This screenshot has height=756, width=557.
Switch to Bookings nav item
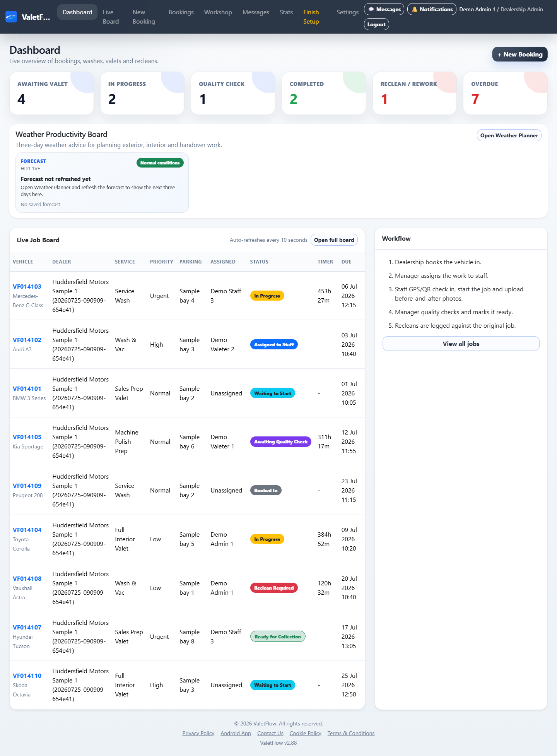pos(181,12)
